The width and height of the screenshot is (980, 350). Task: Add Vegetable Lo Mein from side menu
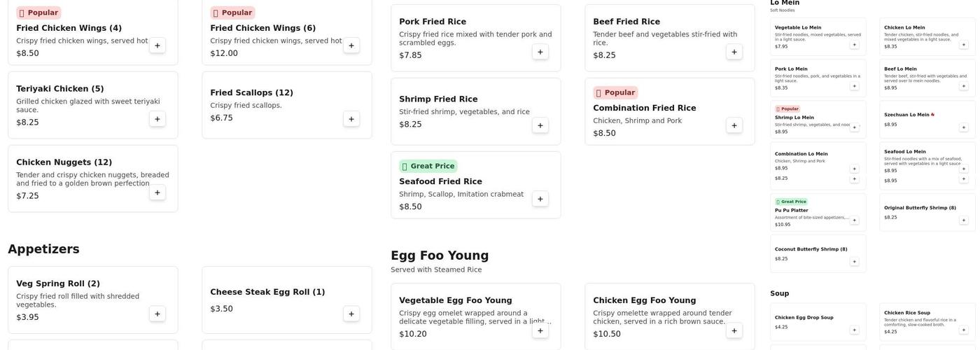[x=854, y=45]
